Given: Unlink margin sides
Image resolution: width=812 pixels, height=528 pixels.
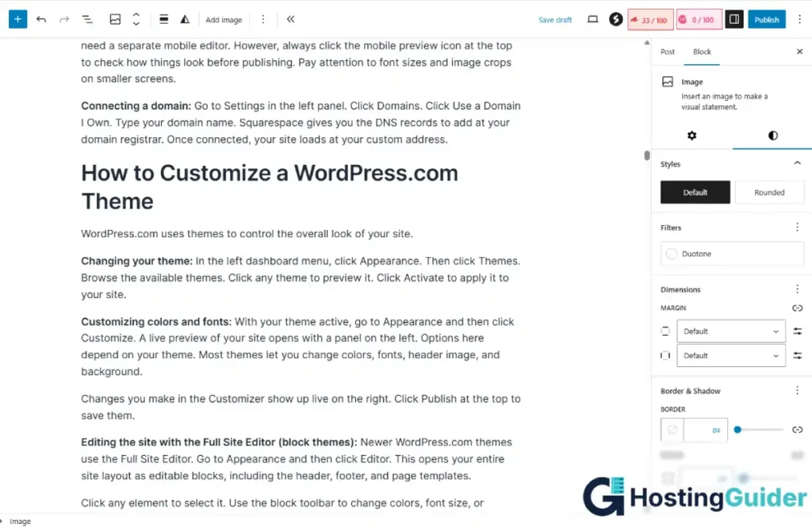Looking at the screenshot, I should coord(798,308).
